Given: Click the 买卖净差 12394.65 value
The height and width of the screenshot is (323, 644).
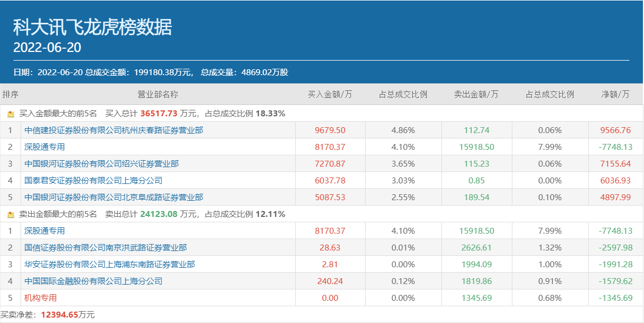Looking at the screenshot, I should (60, 315).
